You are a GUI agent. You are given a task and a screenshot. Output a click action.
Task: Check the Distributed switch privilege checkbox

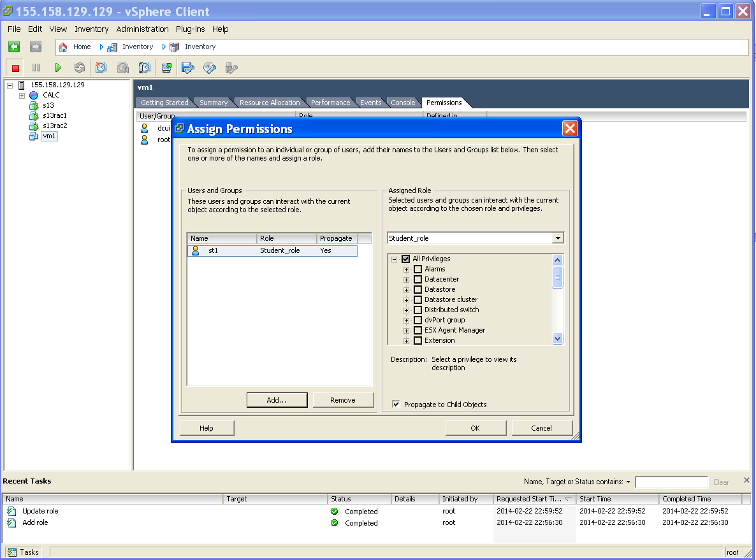(418, 310)
